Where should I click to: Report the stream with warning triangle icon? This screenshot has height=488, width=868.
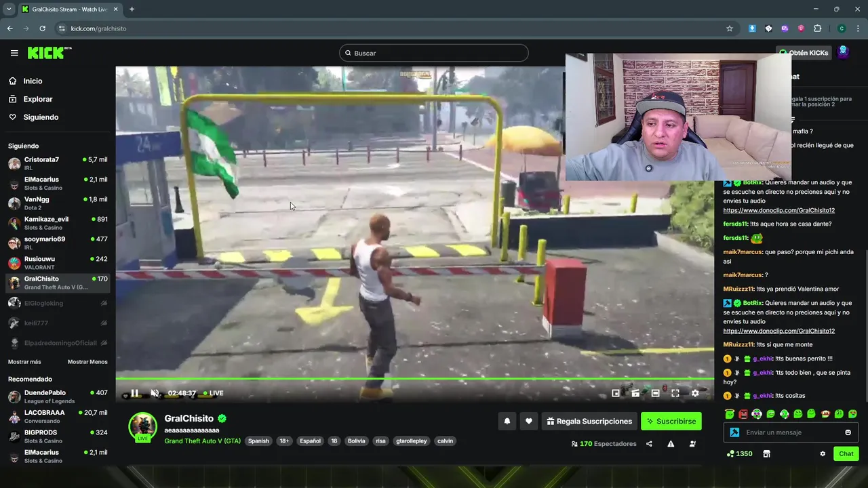pyautogui.click(x=671, y=444)
